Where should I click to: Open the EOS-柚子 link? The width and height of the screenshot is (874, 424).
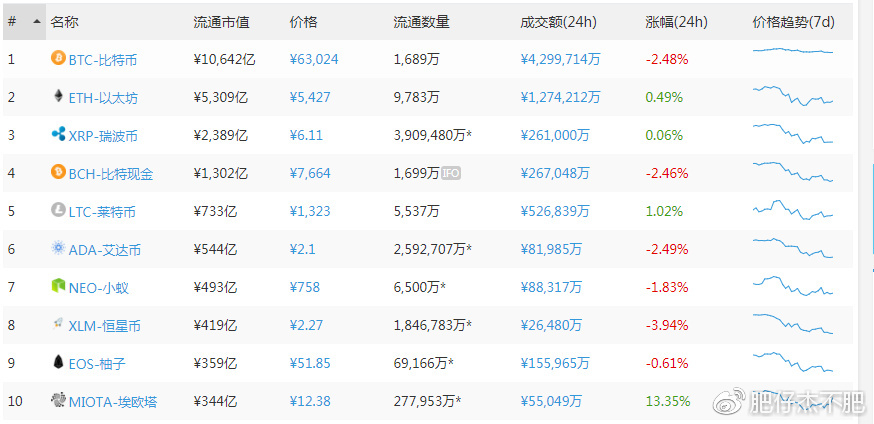click(97, 364)
